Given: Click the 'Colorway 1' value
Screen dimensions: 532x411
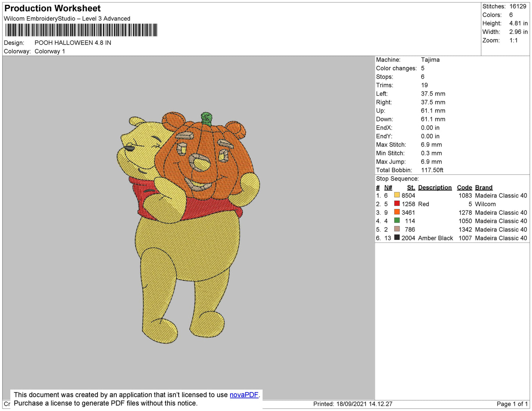Looking at the screenshot, I should 50,51.
